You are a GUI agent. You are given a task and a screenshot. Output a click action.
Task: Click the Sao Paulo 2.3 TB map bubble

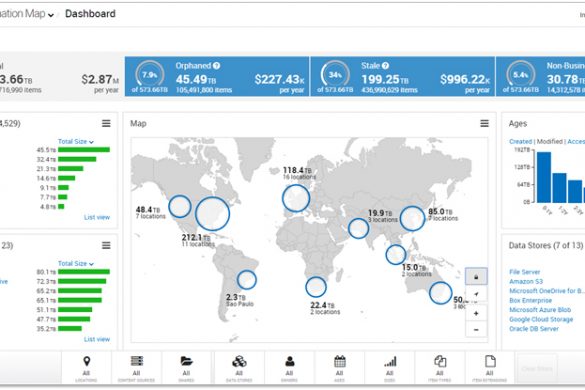pos(247,280)
